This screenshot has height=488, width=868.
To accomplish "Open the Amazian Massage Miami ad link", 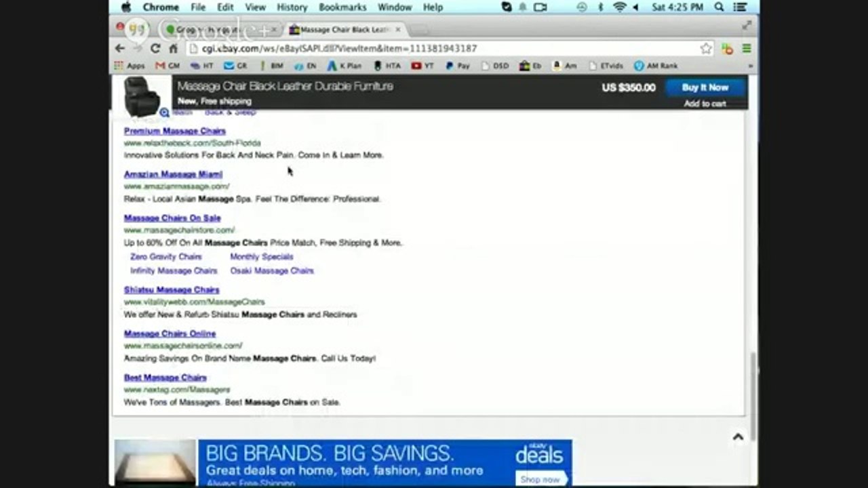I will 173,174.
